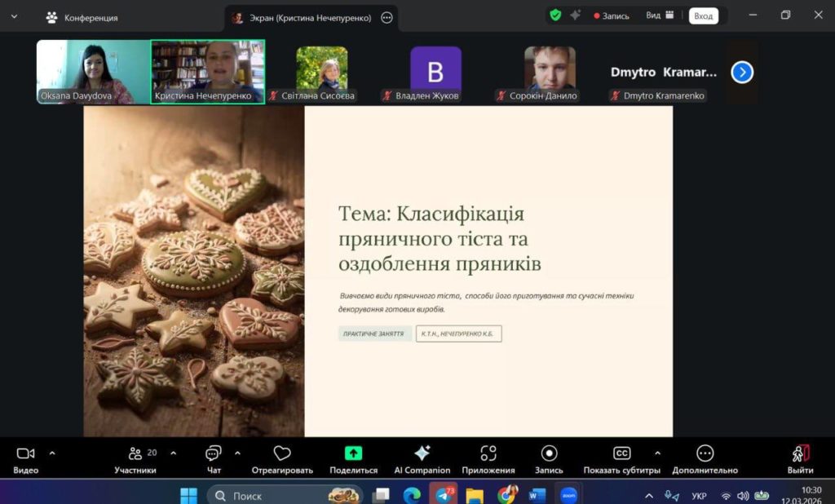The image size is (835, 504).
Task: Toggle captions with Показать субтитры
Action: pos(621,454)
